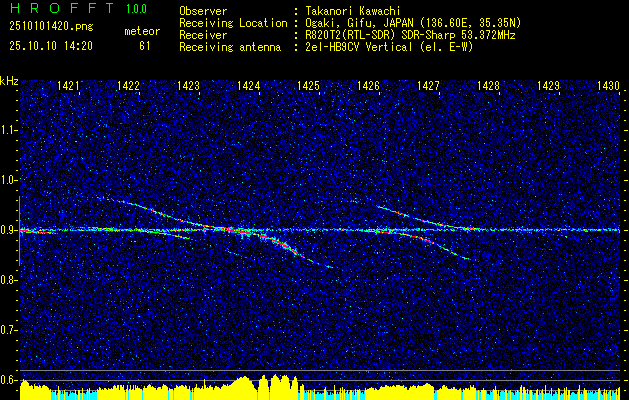This screenshot has width=629, height=400.
Task: Click observer name Takanori Kawachi
Action: click(x=351, y=11)
